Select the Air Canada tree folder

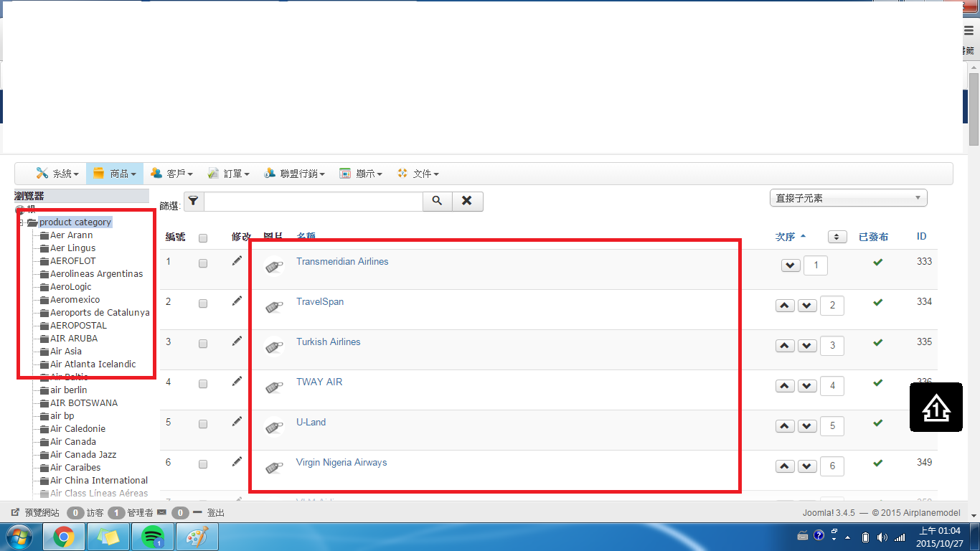point(73,442)
